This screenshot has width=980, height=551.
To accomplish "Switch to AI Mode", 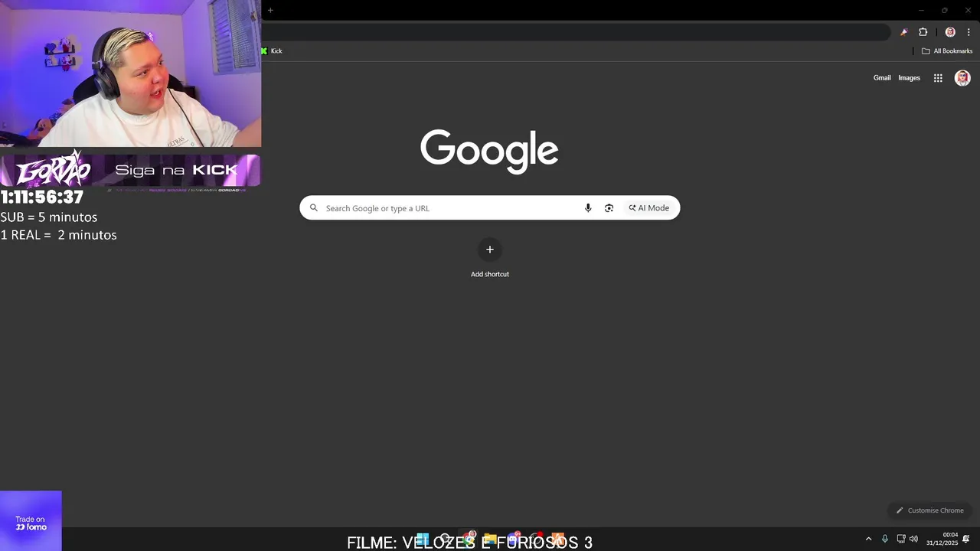I will click(x=649, y=208).
